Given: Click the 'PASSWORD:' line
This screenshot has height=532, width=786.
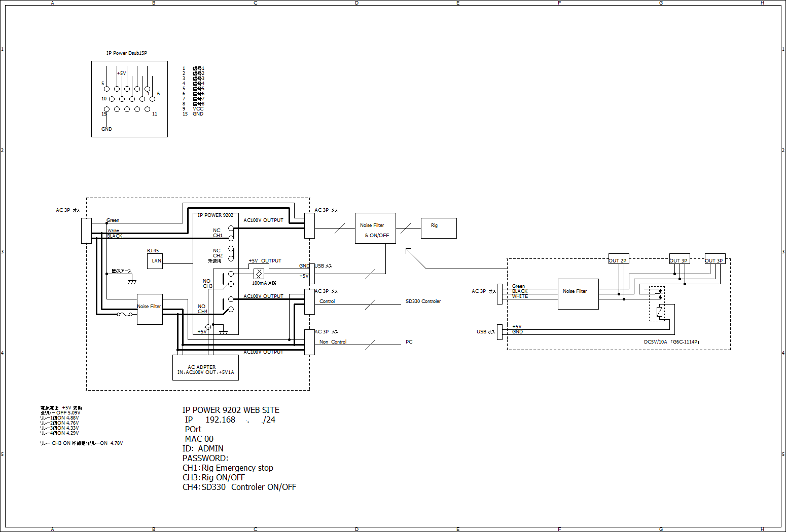Looking at the screenshot, I should (x=205, y=458).
